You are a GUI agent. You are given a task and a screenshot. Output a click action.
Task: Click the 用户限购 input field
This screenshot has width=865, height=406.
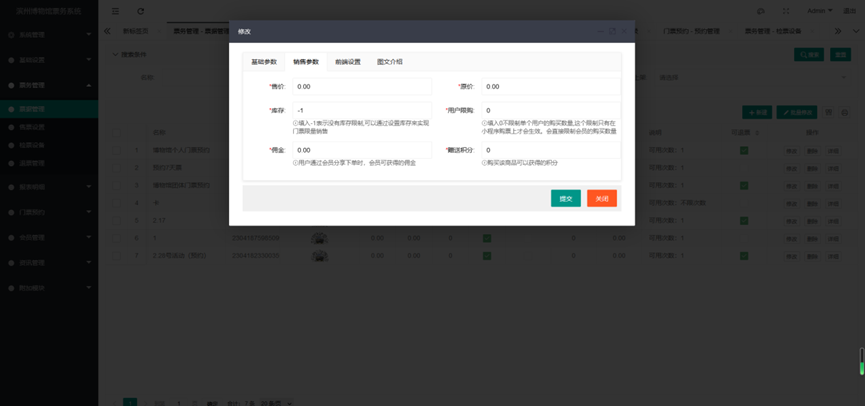549,110
